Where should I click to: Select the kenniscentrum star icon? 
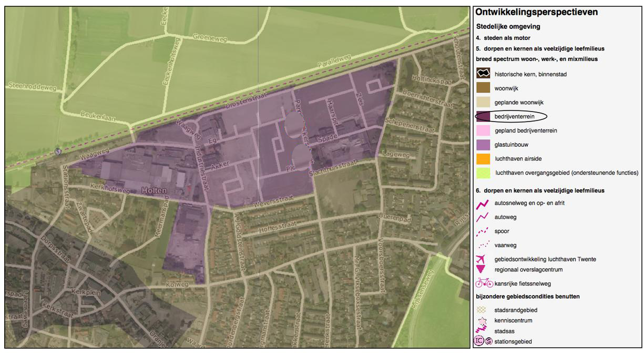tap(482, 320)
